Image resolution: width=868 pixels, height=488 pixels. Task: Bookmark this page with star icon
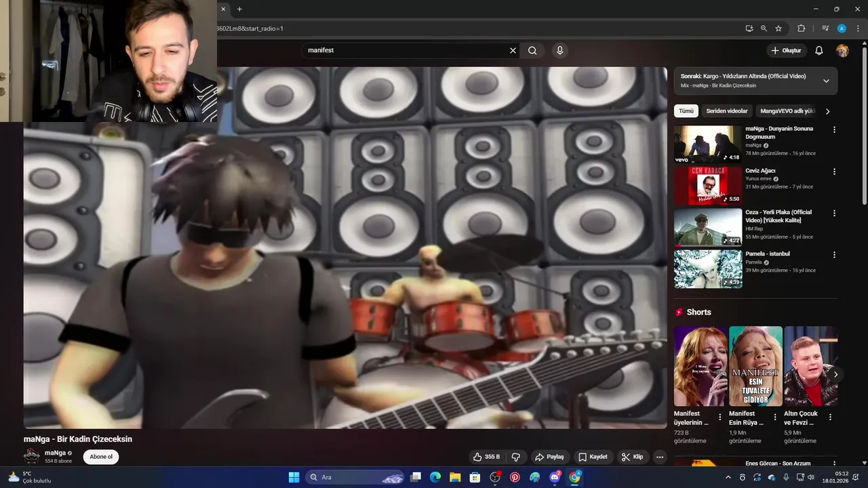point(778,28)
